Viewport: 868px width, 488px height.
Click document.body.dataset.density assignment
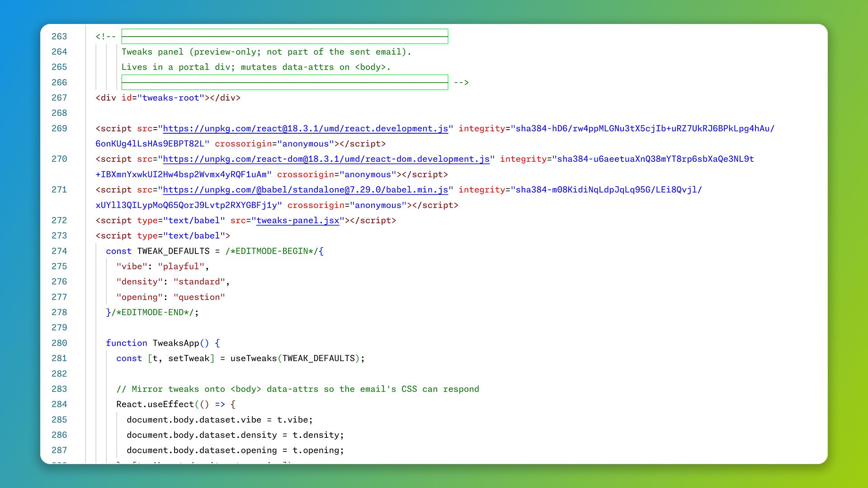(x=235, y=435)
